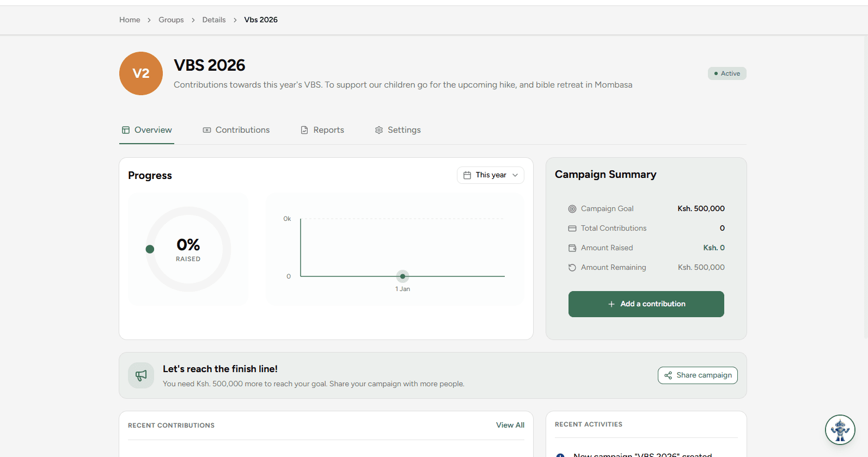Click the RECENT CONTRIBUTIONS heading
The height and width of the screenshot is (457, 868).
pos(171,425)
